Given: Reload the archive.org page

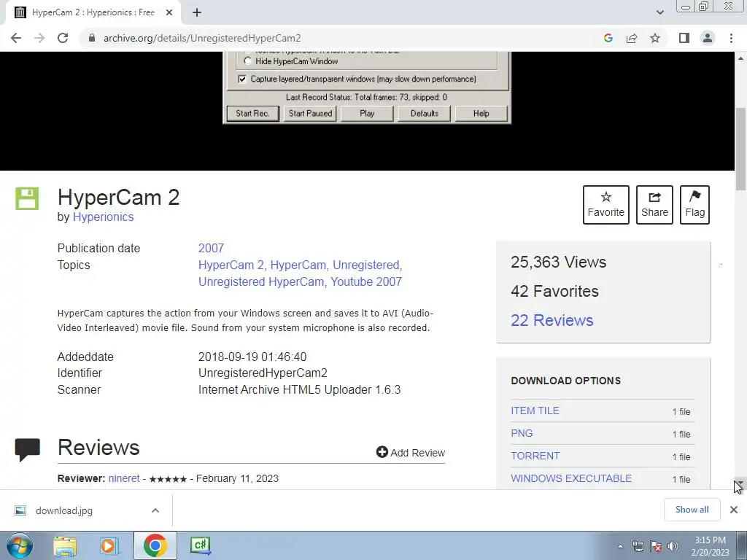Looking at the screenshot, I should click(x=63, y=38).
